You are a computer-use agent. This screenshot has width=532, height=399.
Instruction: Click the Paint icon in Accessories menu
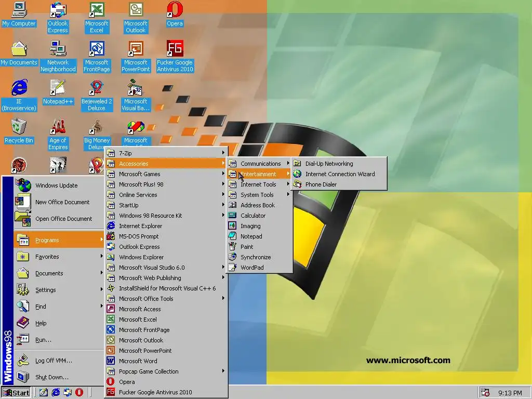tap(232, 247)
